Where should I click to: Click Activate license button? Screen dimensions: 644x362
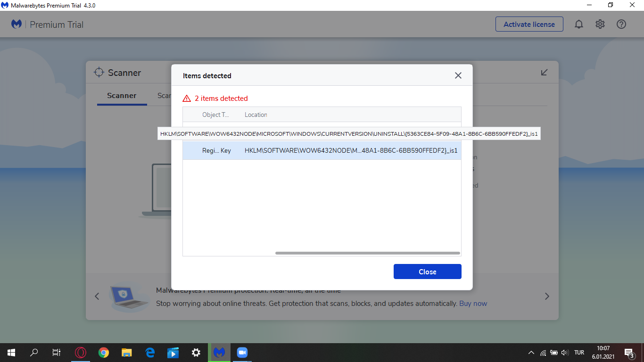coord(529,25)
